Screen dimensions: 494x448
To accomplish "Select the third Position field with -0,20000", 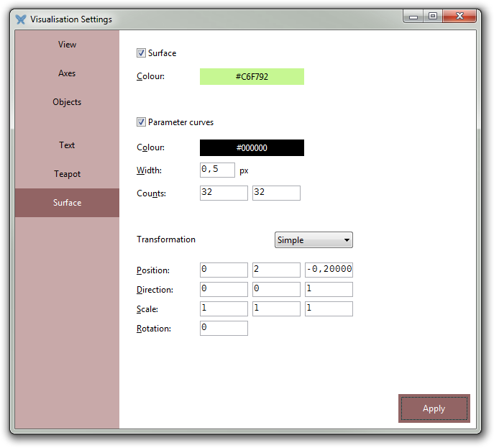I will coord(329,270).
